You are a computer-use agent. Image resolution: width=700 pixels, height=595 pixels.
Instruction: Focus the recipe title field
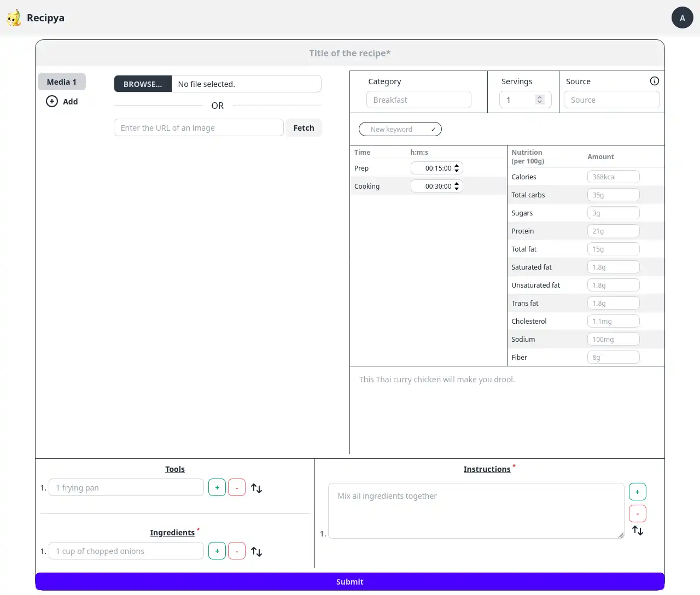(350, 54)
